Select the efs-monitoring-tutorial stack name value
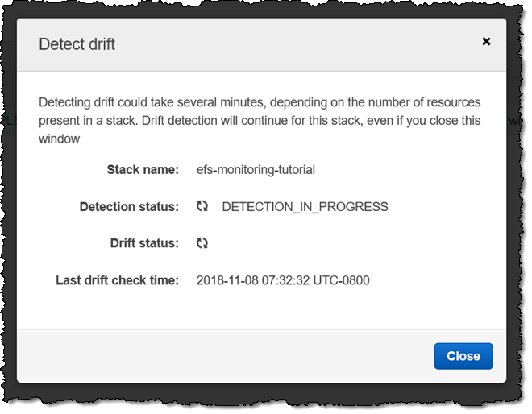Viewport: 532px width, 414px height. (x=256, y=170)
